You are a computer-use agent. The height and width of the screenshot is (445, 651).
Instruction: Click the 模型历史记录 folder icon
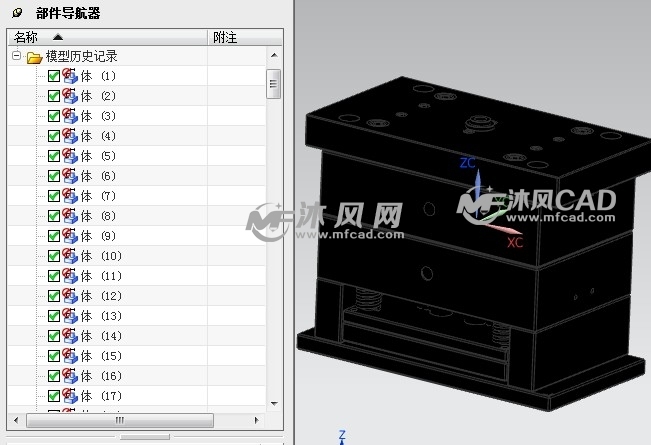(x=34, y=57)
